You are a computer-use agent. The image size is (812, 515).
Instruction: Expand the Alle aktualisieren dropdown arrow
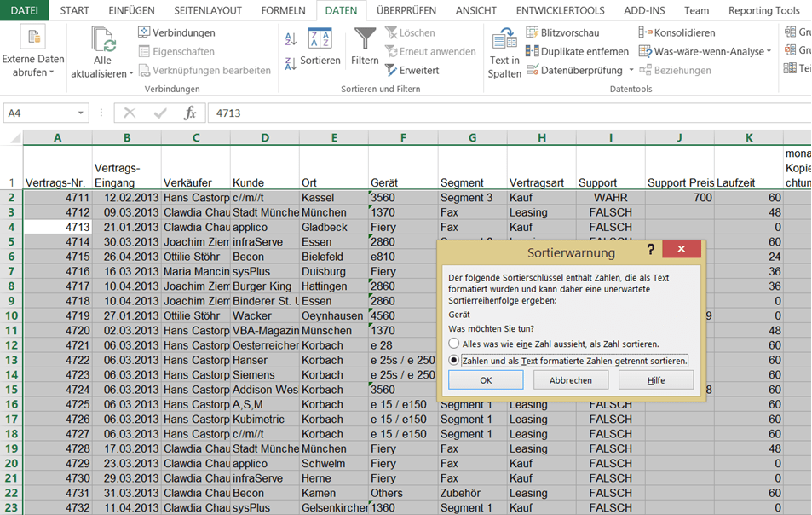coord(131,73)
